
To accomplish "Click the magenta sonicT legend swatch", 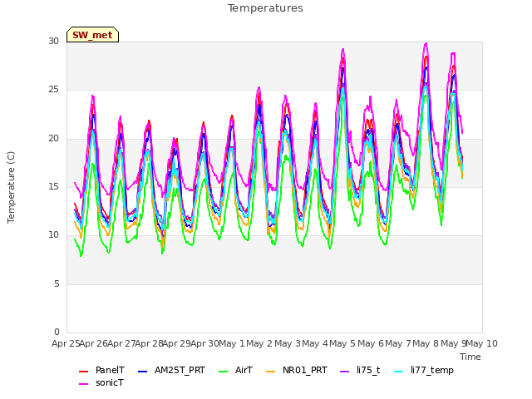I will point(83,384).
